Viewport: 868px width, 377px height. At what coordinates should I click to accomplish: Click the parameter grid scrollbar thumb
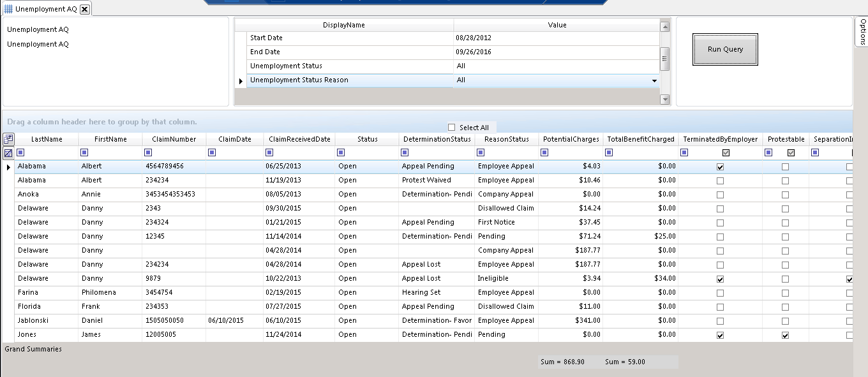(x=664, y=59)
